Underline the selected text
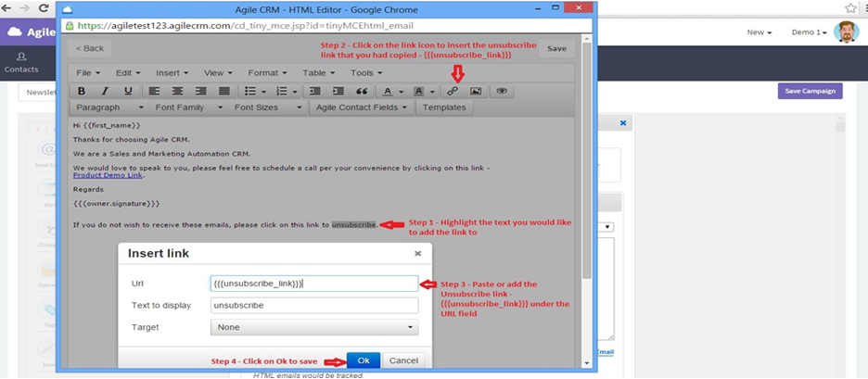Screen dimensions: 868x379 [128, 92]
